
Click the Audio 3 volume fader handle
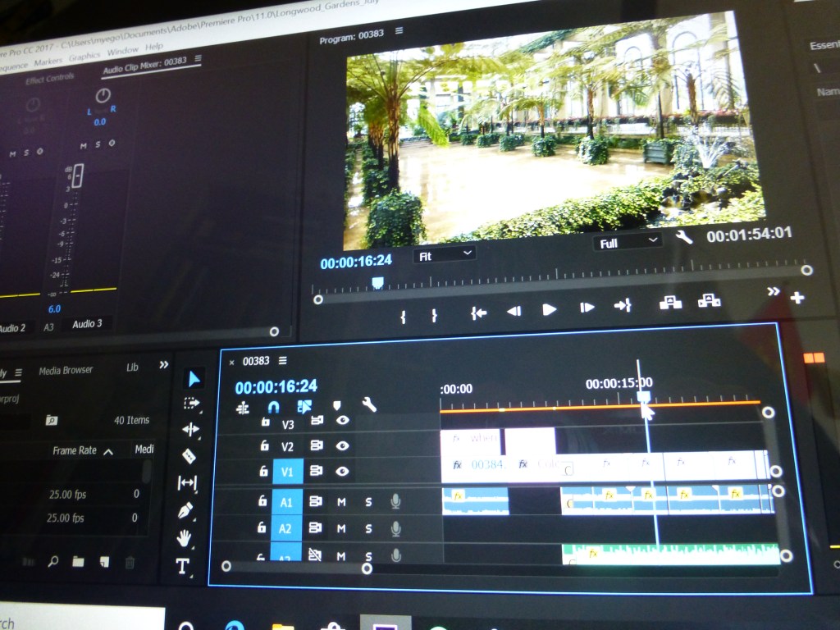(78, 175)
